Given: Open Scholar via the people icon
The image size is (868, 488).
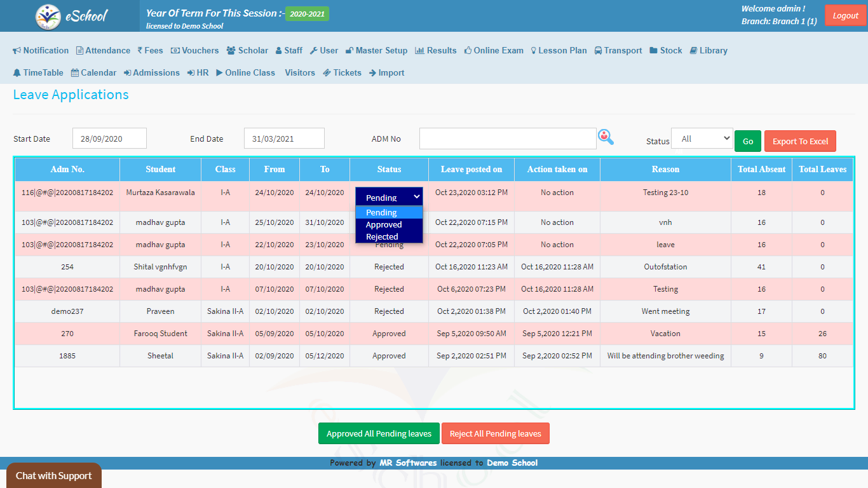Looking at the screenshot, I should point(231,51).
